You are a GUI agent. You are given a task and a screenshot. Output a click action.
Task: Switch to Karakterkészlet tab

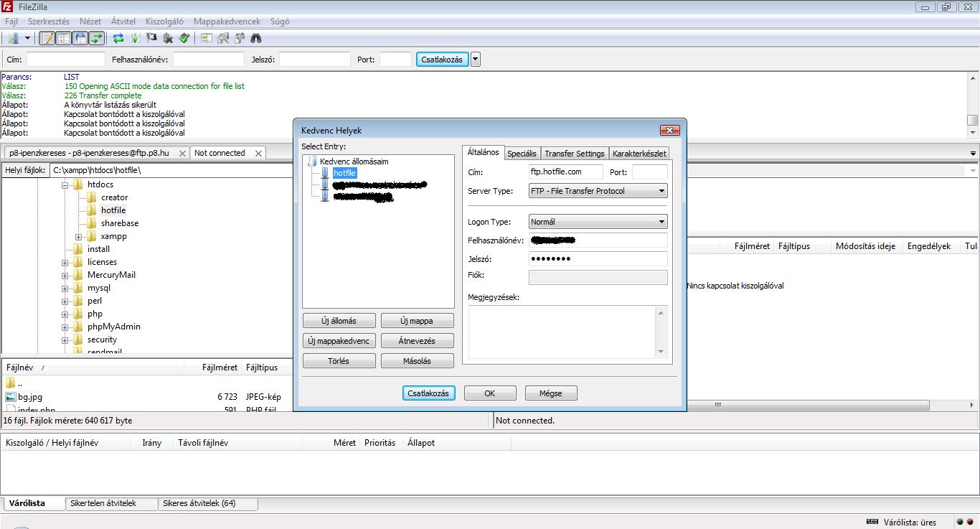(x=639, y=154)
